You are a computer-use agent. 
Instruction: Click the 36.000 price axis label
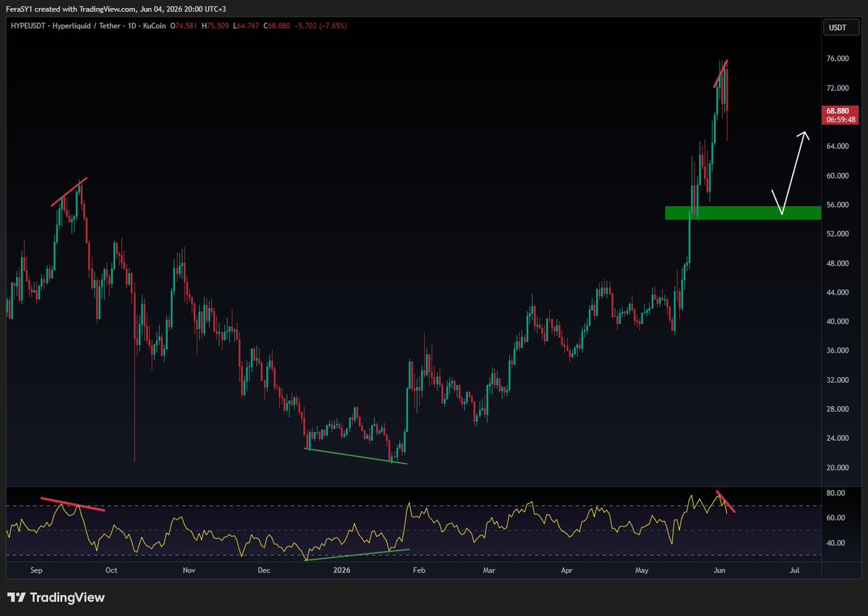[x=839, y=351]
